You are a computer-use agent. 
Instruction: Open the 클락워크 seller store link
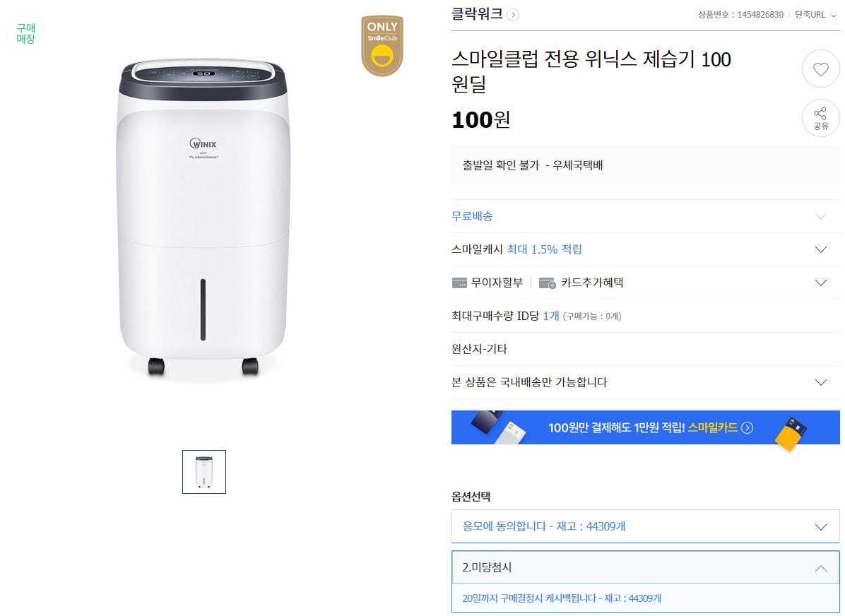[x=477, y=13]
